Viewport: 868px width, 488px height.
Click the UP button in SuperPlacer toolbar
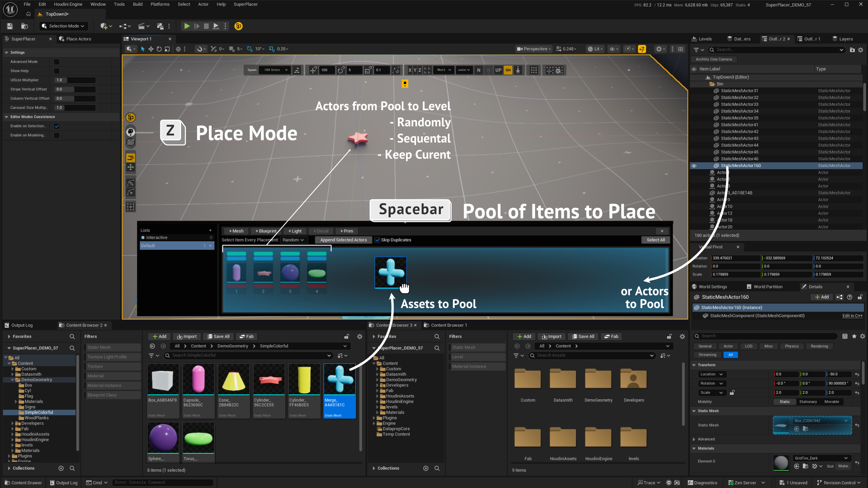498,70
